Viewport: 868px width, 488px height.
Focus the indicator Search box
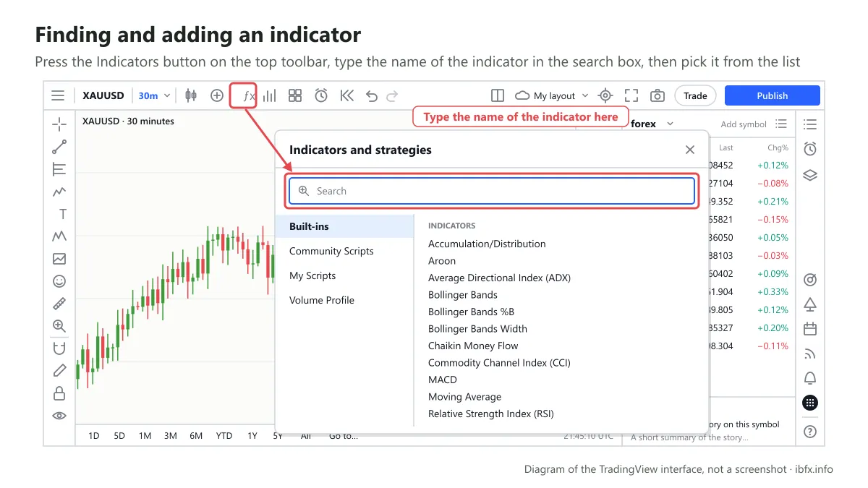[492, 191]
